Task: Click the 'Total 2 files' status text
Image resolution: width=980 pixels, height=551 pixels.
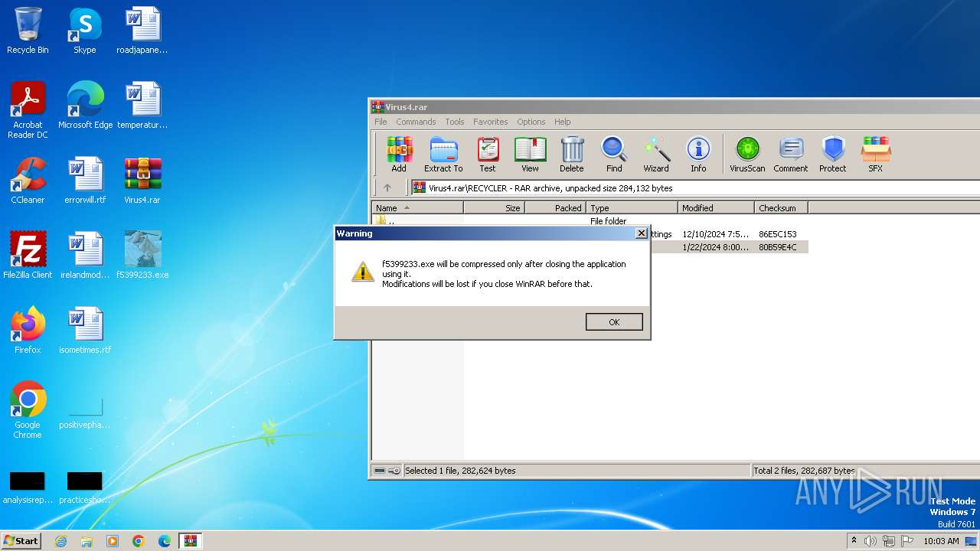Action: [x=804, y=471]
